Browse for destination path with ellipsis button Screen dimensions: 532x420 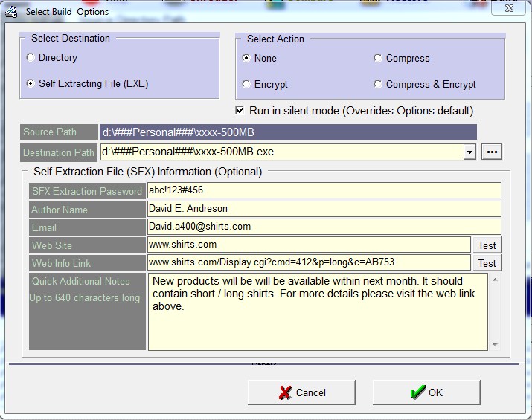pyautogui.click(x=492, y=152)
